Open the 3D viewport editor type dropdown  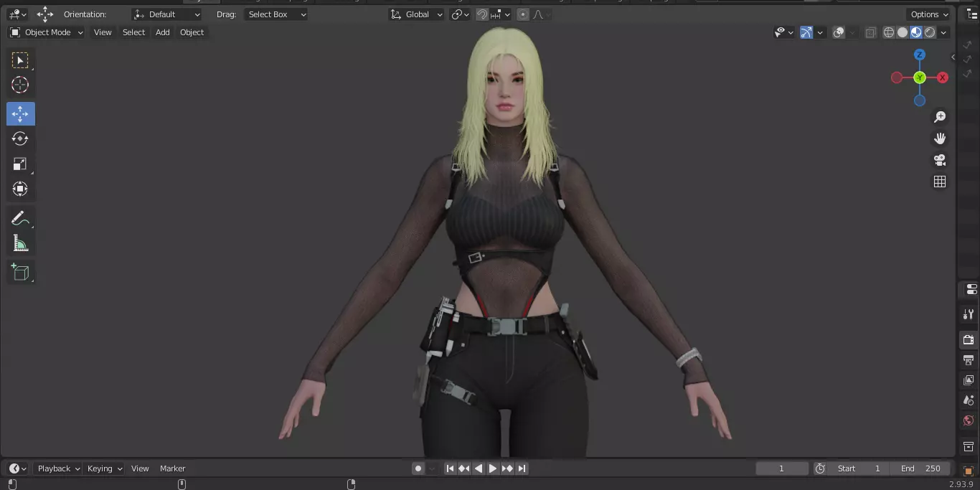(x=17, y=14)
